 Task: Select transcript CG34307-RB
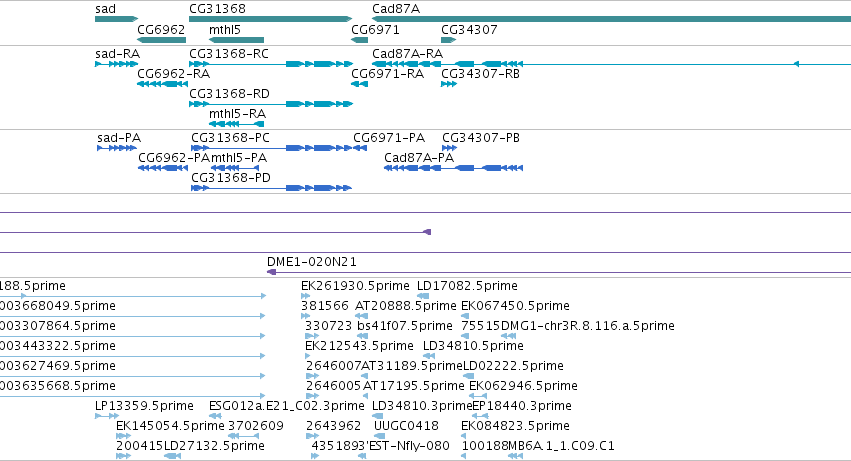(x=480, y=74)
